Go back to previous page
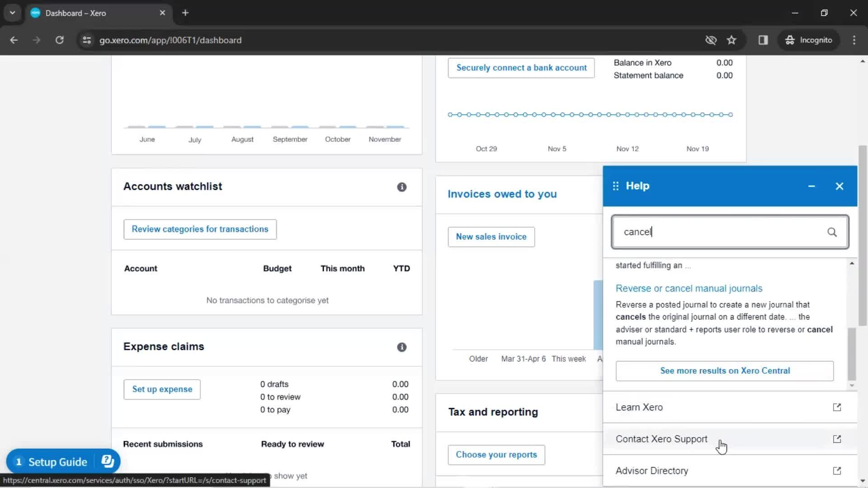Image resolution: width=868 pixels, height=488 pixels. (14, 40)
